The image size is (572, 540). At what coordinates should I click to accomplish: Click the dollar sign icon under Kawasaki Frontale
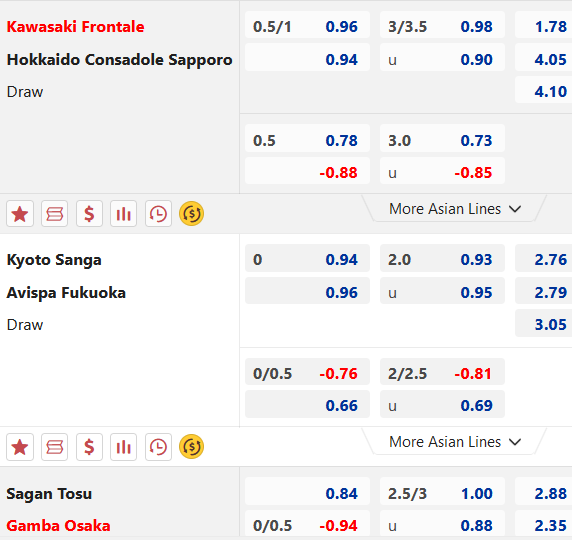(89, 214)
